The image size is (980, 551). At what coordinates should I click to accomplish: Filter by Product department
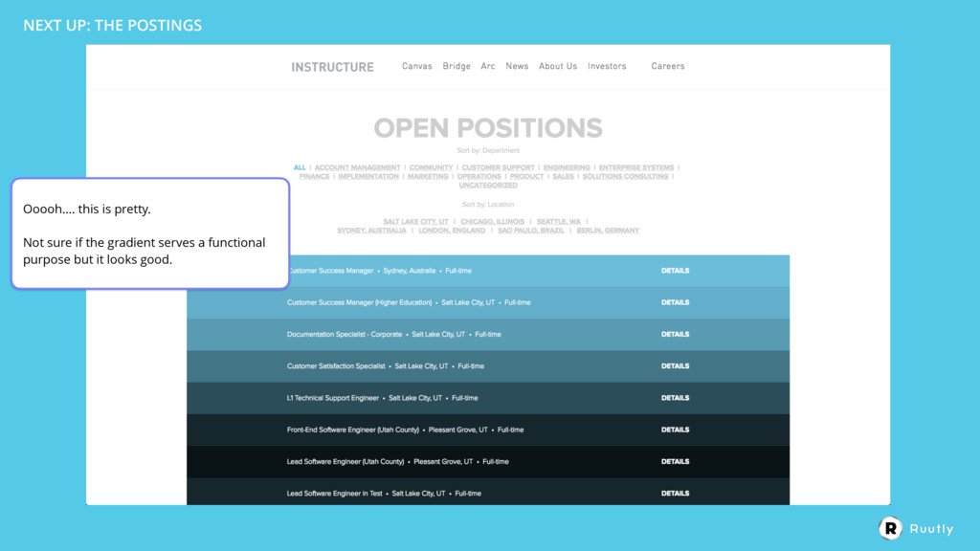(x=527, y=176)
